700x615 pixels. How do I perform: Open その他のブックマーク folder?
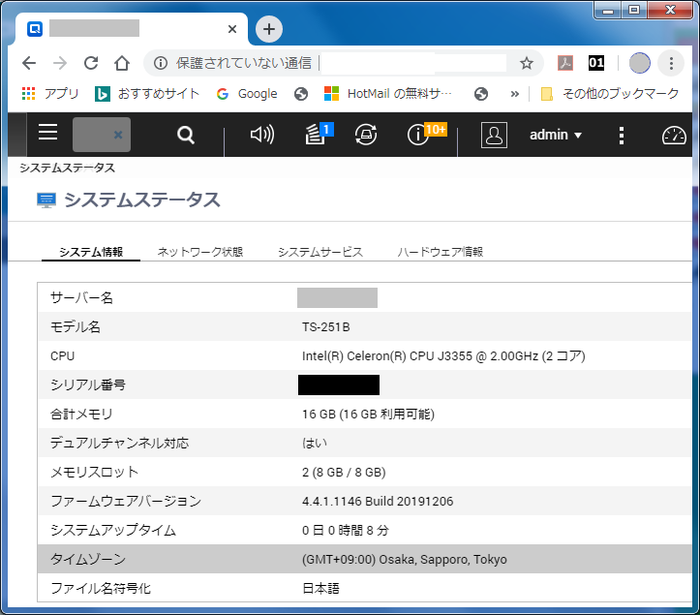click(609, 93)
